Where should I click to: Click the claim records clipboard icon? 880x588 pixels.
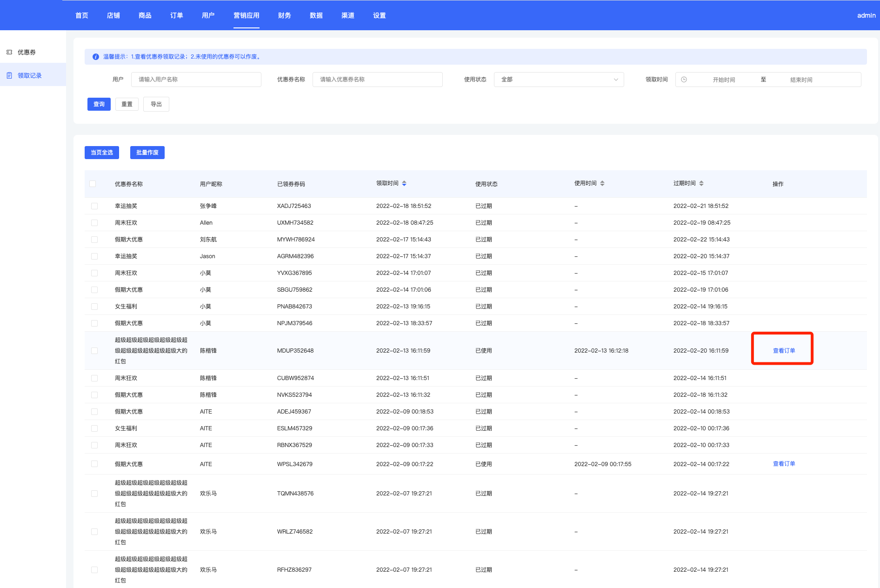tap(9, 75)
